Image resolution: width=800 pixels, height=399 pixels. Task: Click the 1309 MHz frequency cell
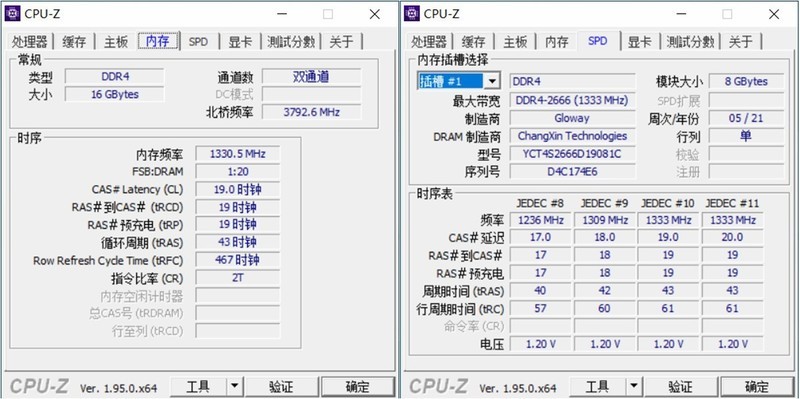[605, 220]
